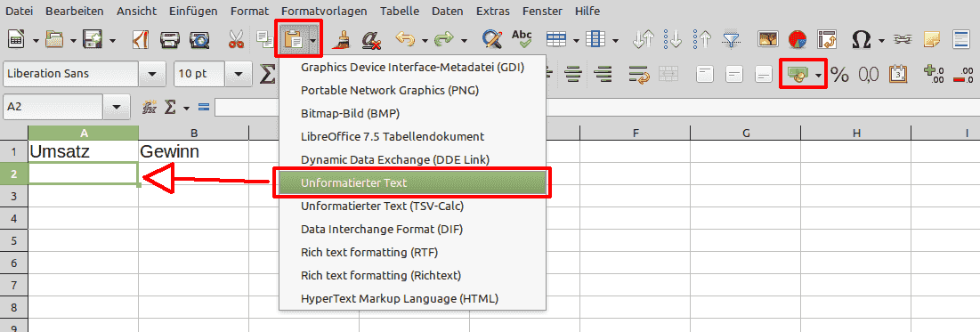Click the Format as Percent icon
Image resolution: width=980 pixels, height=332 pixels.
[x=839, y=75]
